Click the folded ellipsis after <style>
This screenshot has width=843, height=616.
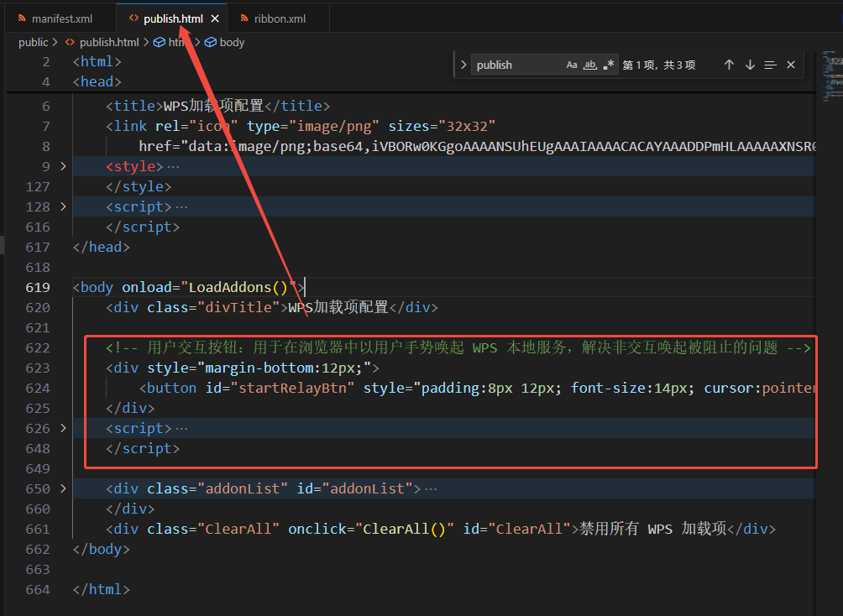pyautogui.click(x=173, y=167)
